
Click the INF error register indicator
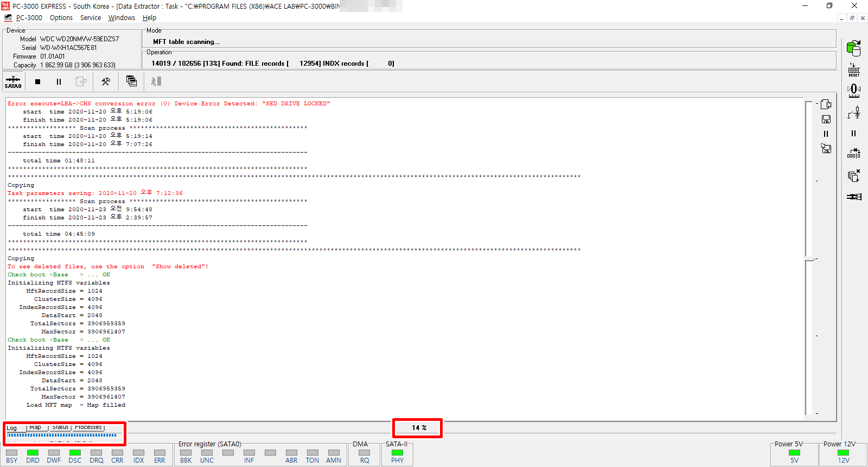(249, 453)
